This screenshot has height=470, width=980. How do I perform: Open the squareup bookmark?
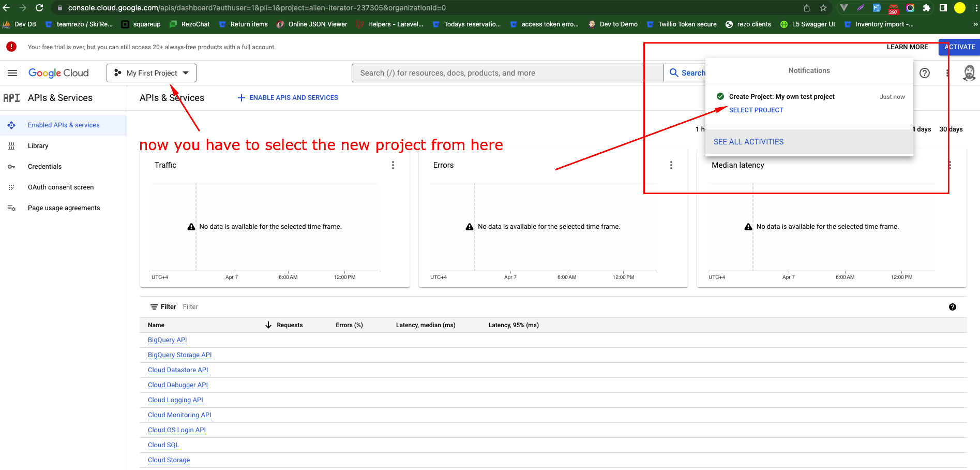(x=141, y=24)
